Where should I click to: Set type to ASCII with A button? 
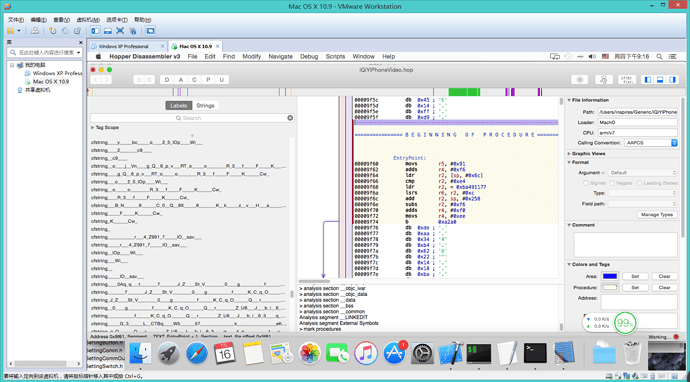[x=180, y=80]
